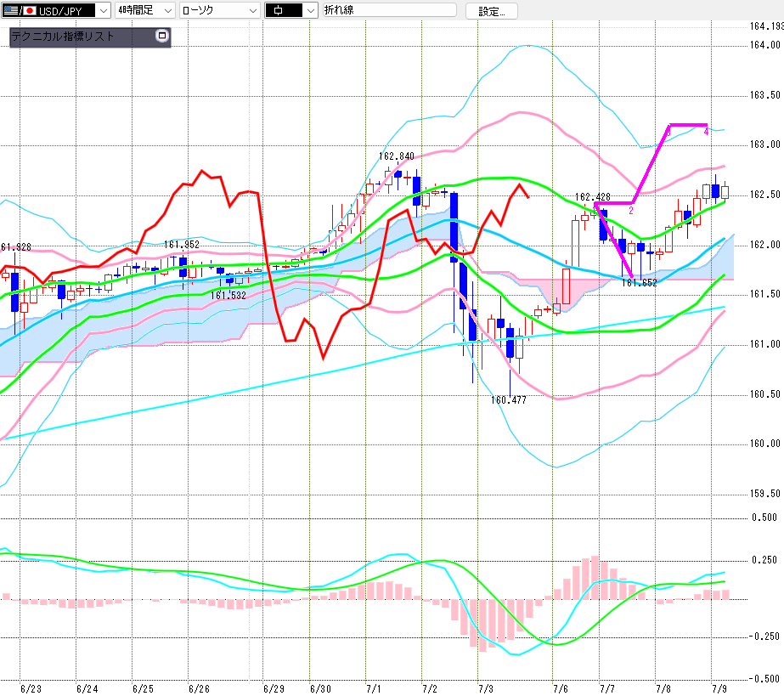Viewport: 784px width, 696px height.
Task: Expand the 4時間足 timeframe dropdown
Action: point(168,10)
